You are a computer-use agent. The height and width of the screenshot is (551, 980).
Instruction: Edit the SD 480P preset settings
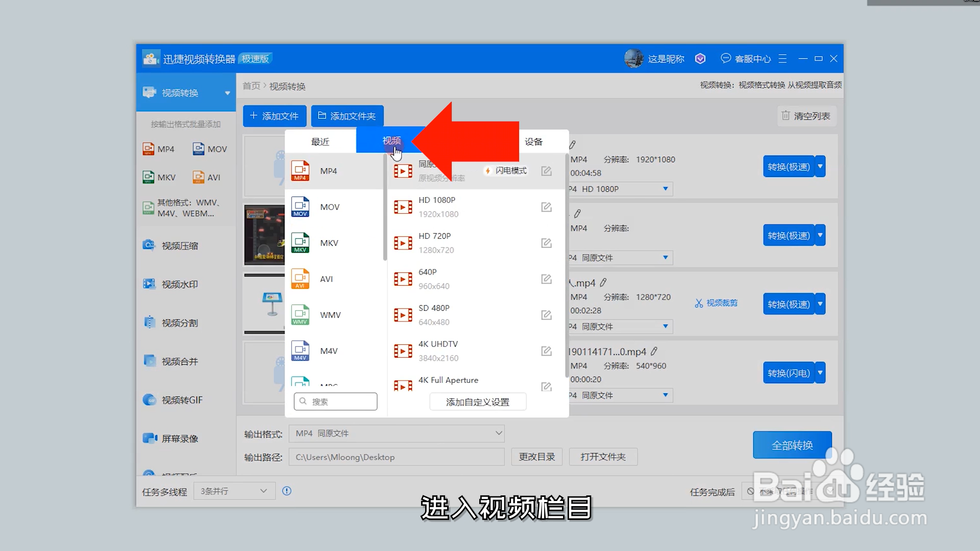[x=546, y=315]
